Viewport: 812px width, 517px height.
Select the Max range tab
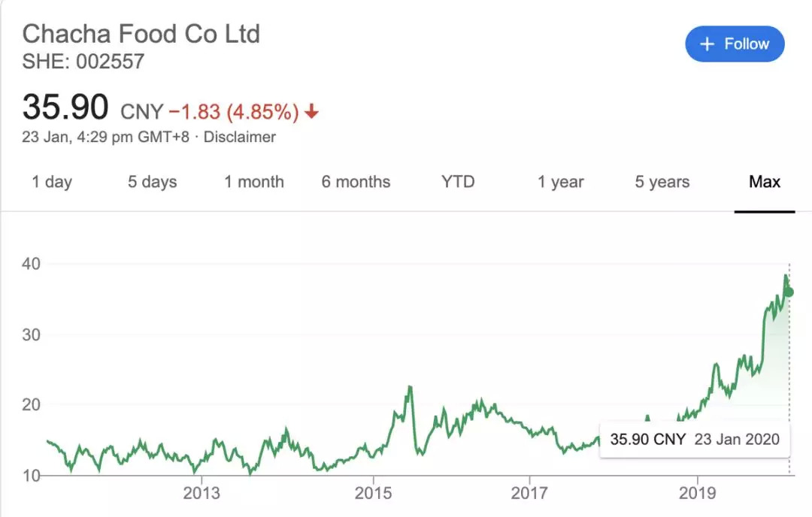[x=765, y=182]
